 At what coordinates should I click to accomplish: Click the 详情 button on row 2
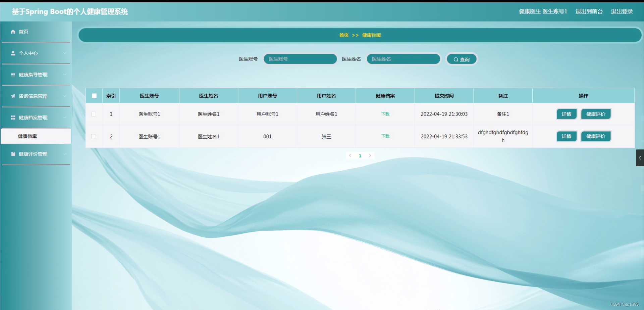tap(566, 136)
